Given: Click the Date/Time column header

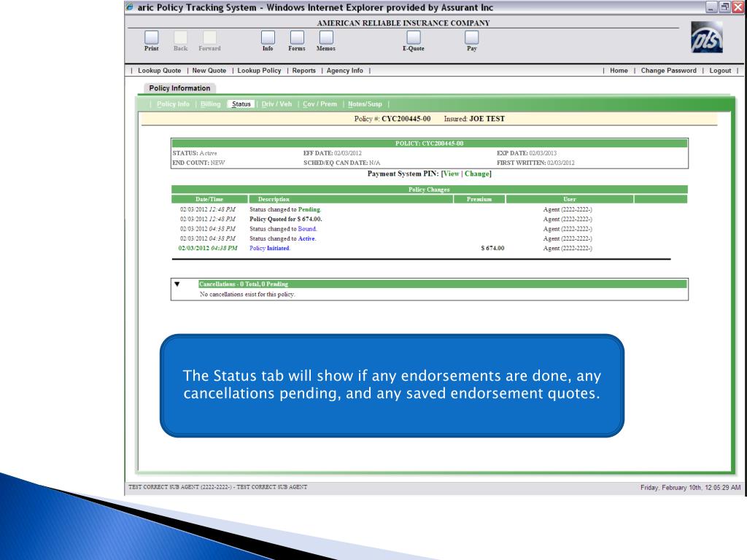Looking at the screenshot, I should [209, 199].
